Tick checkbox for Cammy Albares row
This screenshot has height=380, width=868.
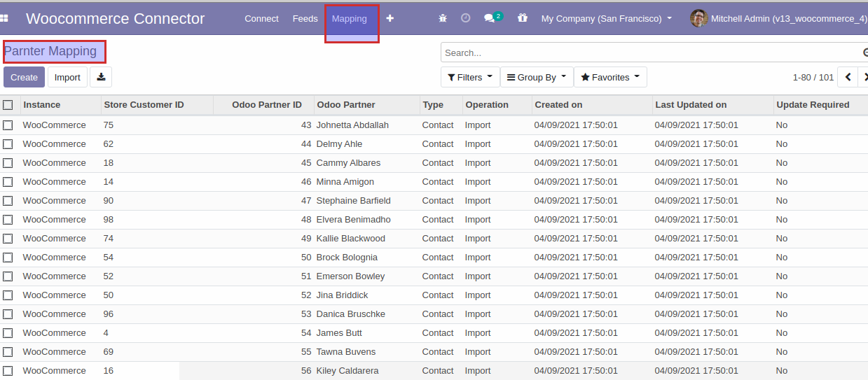[x=8, y=163]
